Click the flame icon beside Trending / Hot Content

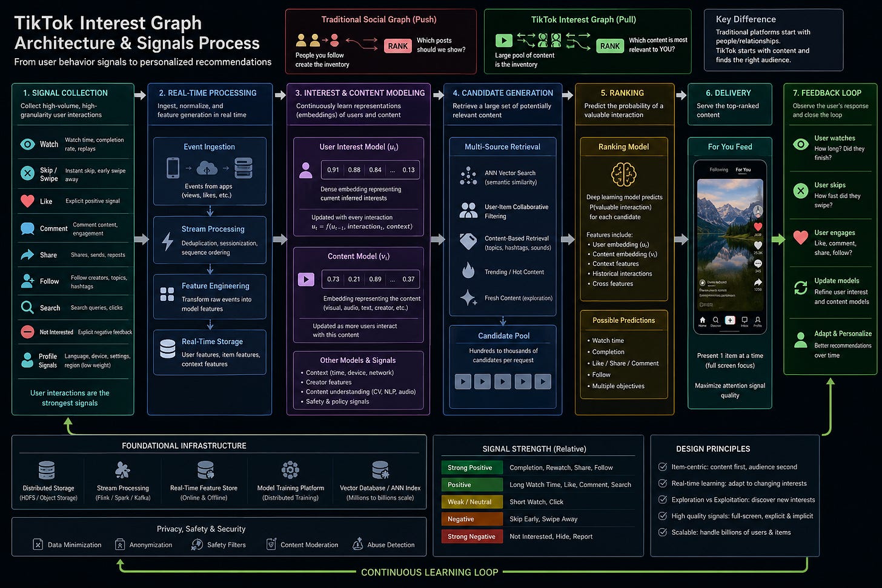(468, 270)
